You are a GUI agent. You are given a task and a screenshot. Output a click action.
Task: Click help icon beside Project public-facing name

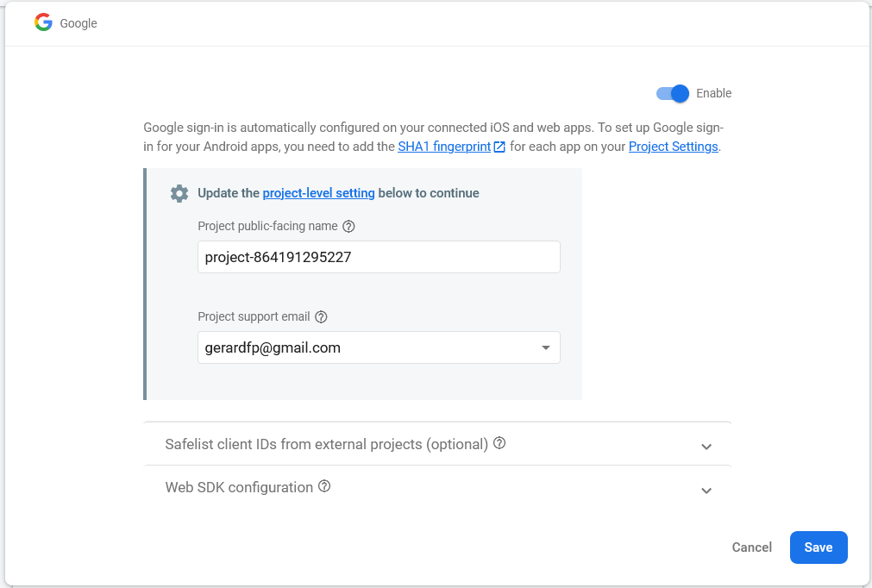(x=348, y=227)
